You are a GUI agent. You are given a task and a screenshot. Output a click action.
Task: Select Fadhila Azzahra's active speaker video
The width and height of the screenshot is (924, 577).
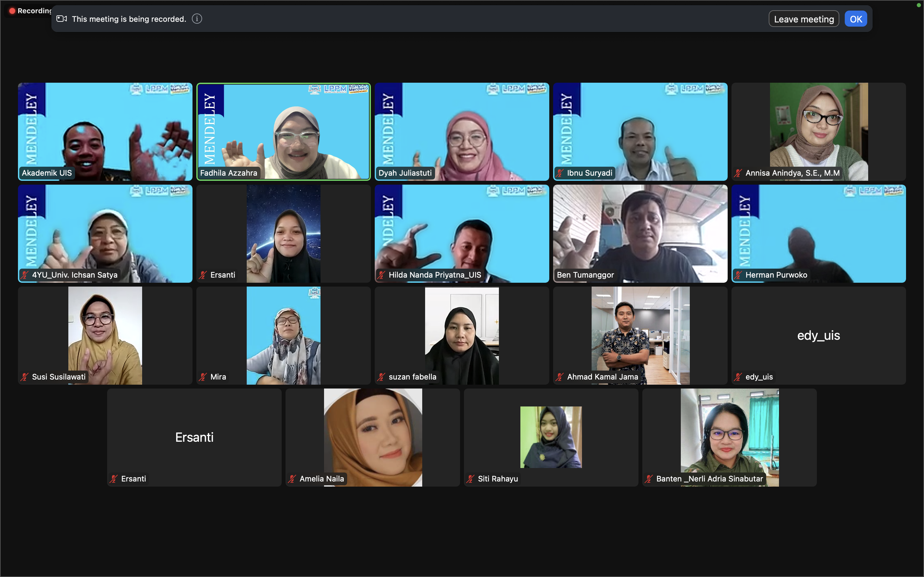pos(283,132)
